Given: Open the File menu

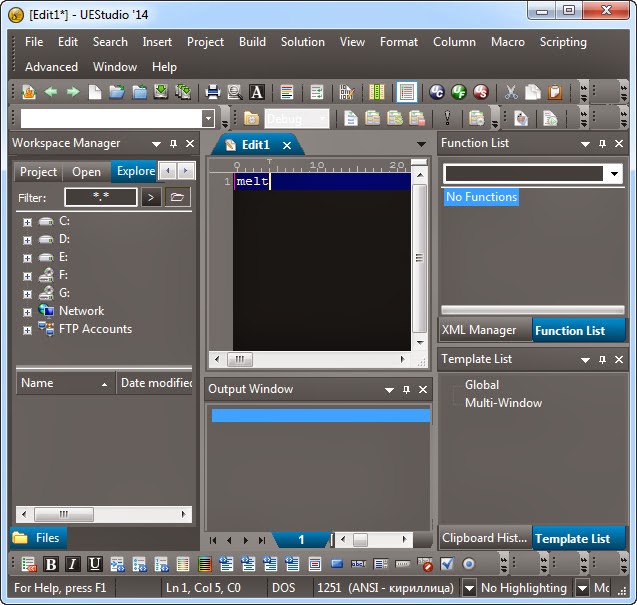Looking at the screenshot, I should [x=34, y=42].
